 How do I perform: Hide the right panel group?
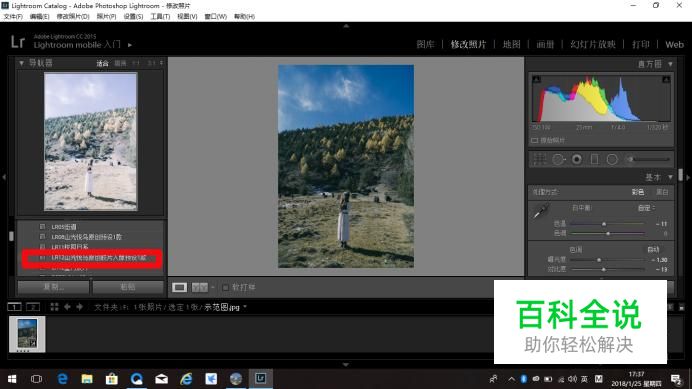point(688,177)
